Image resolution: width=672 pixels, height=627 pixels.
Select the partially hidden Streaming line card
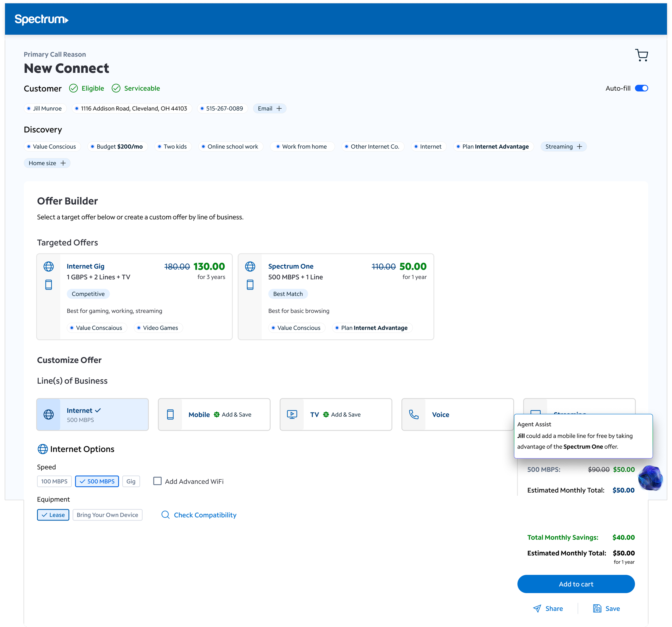pyautogui.click(x=579, y=406)
